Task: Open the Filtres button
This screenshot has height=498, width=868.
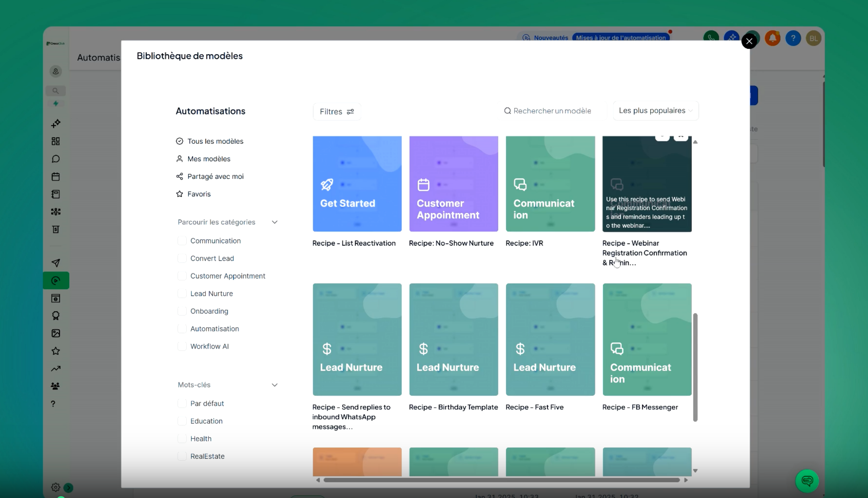Action: coord(337,112)
